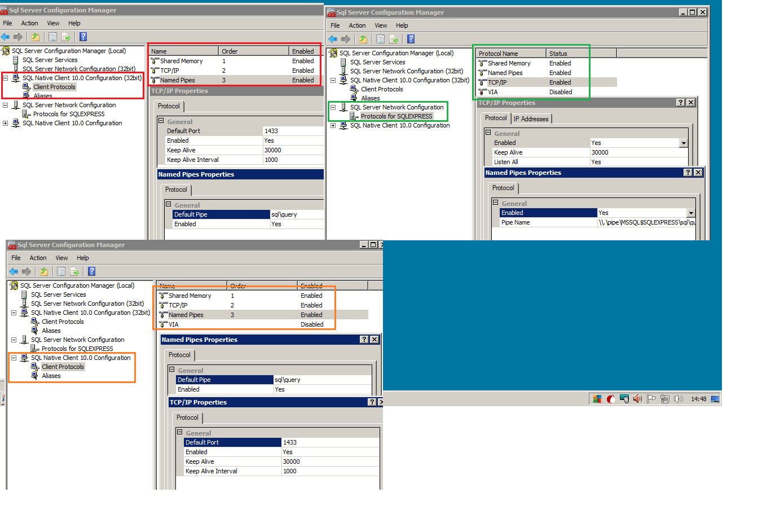Viewport: 771px width, 532px height.
Task: Click the blue Help icon in the upper-left window toolbar
Action: pyautogui.click(x=83, y=37)
